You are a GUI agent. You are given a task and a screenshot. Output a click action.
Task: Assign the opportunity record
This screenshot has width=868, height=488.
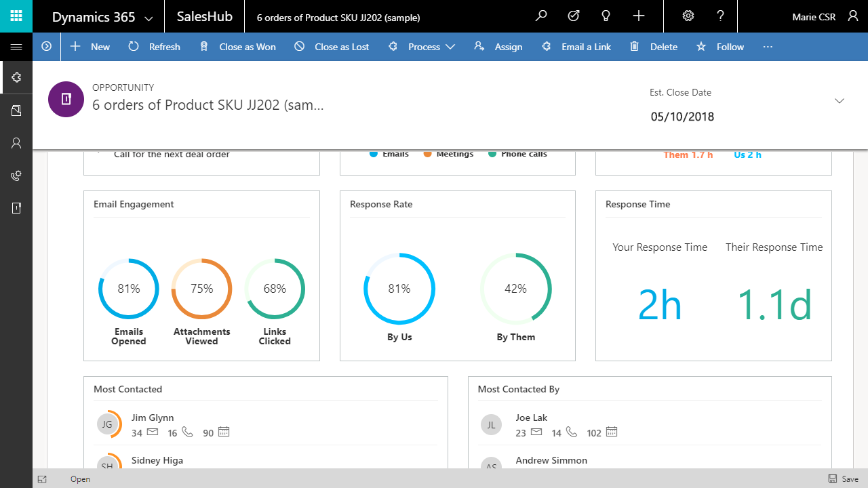point(498,47)
